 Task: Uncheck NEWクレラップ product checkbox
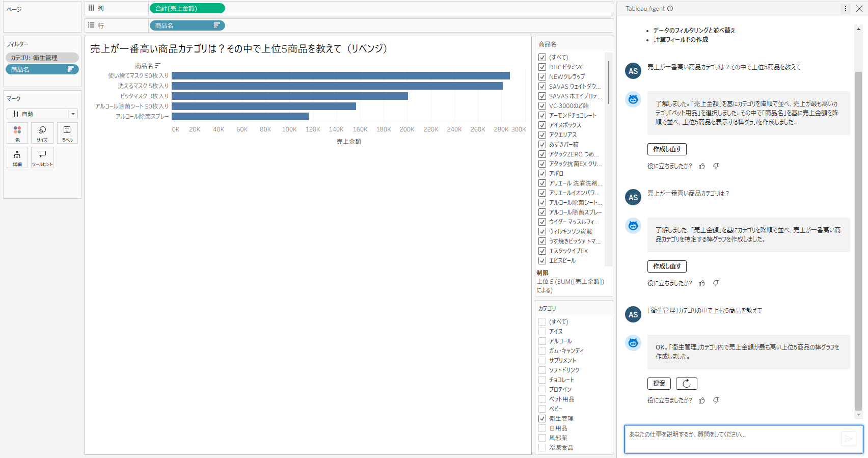click(542, 77)
